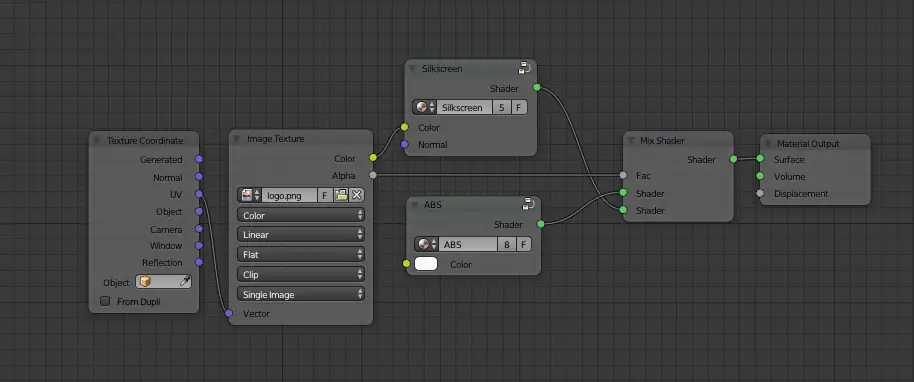This screenshot has width=914, height=382.
Task: Click the ABS material name field
Action: (469, 244)
